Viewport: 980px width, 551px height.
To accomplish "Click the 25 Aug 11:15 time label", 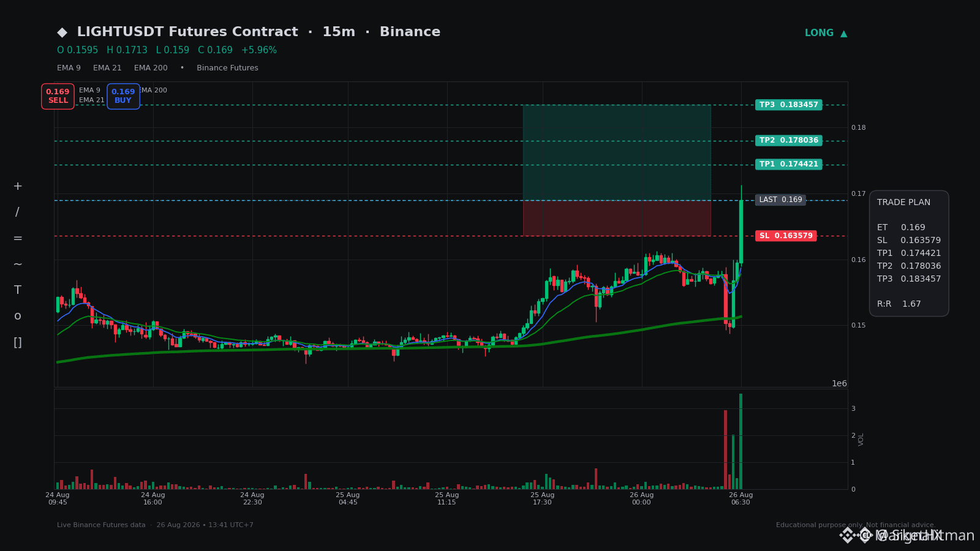I will point(447,498).
